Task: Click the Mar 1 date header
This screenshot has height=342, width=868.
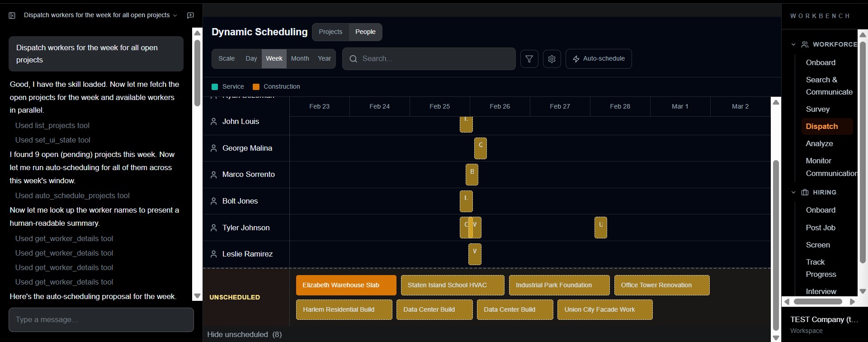Action: pos(680,106)
